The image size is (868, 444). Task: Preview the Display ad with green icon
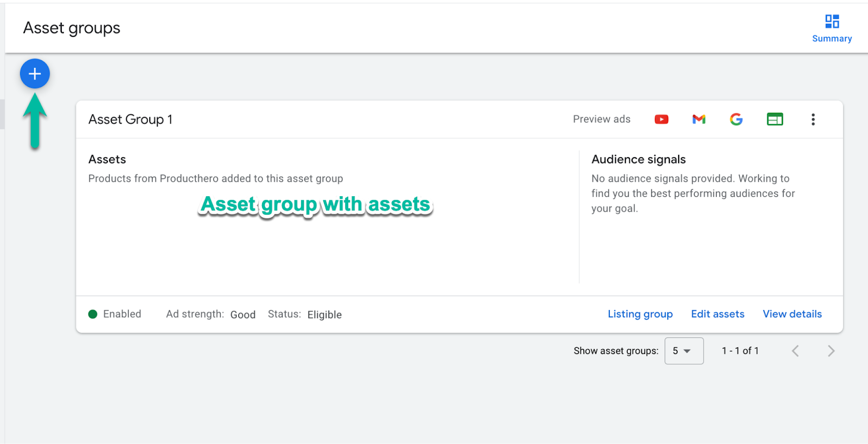pos(775,119)
